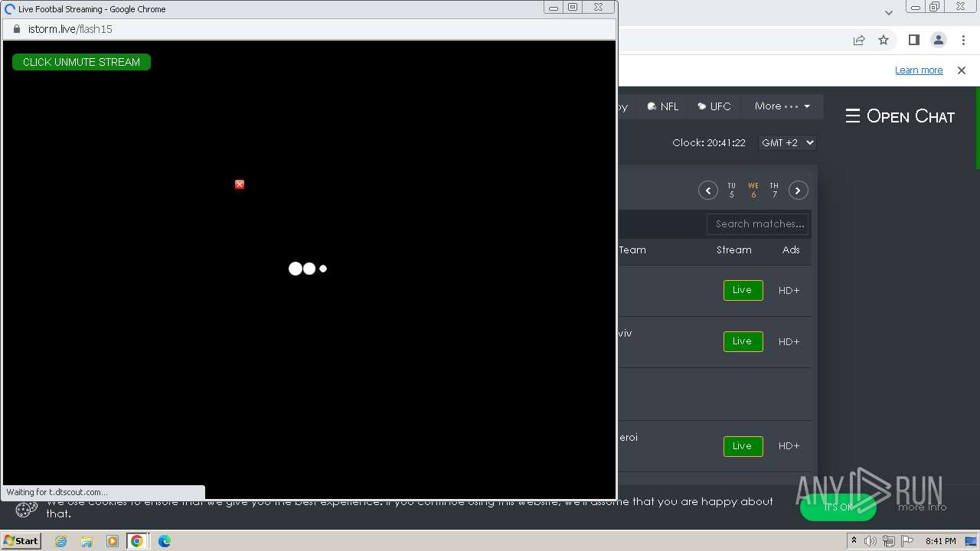This screenshot has width=980, height=551.
Task: Click the HD+ label in the 'eroi' row
Action: pos(789,446)
